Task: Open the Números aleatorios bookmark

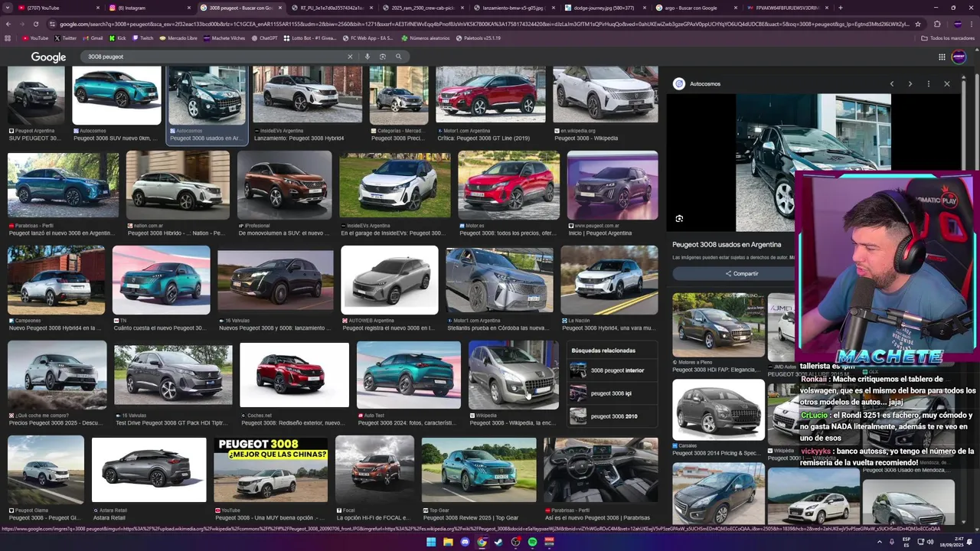Action: coord(426,37)
